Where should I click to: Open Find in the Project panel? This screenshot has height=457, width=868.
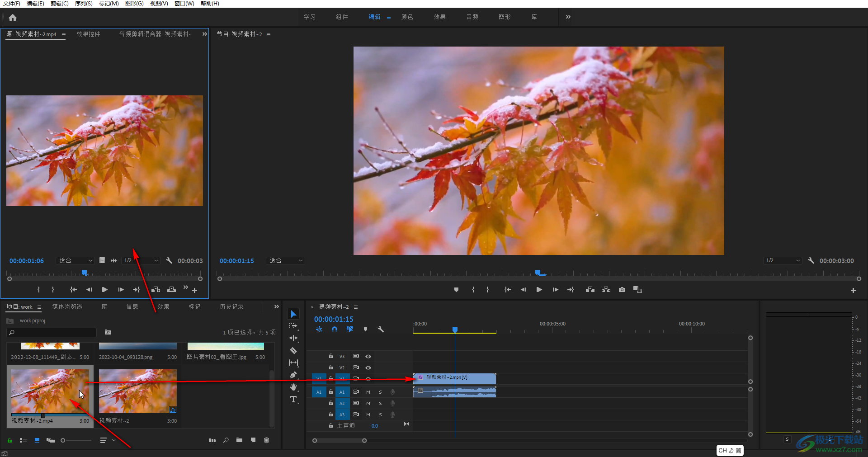[226, 440]
